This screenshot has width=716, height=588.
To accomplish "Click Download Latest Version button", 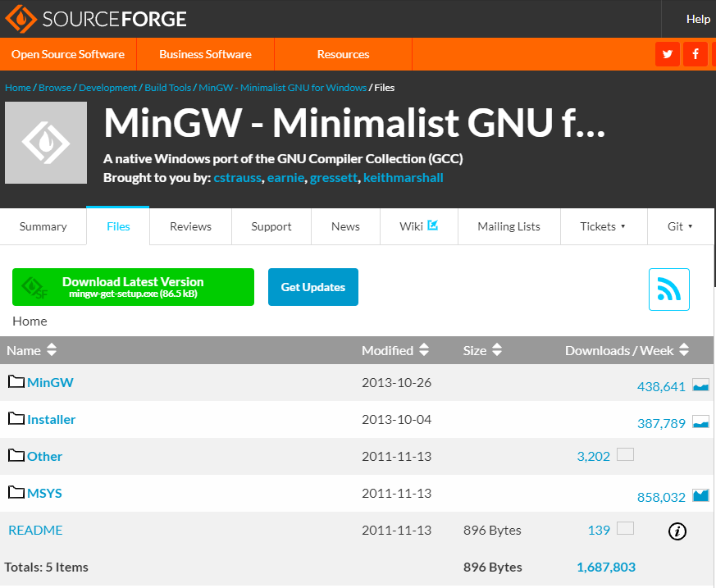I will [x=133, y=287].
